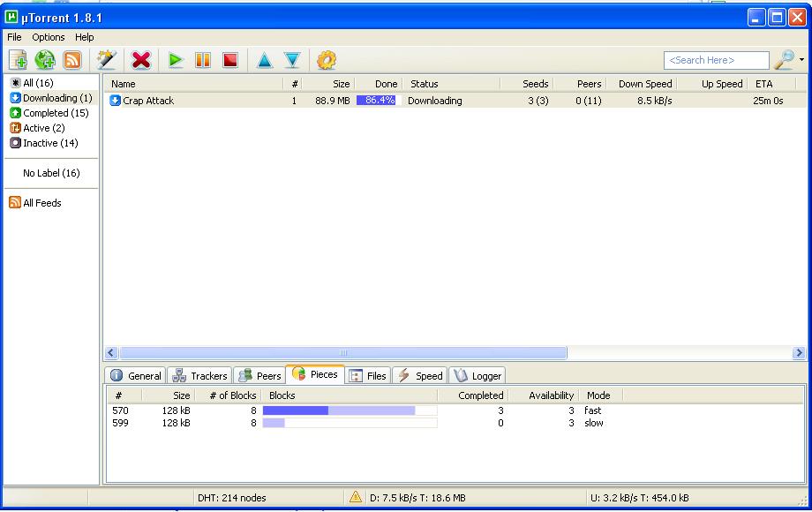Screen dimensions: 812x512
Task: Switch to the Pieces tab
Action: pyautogui.click(x=315, y=374)
